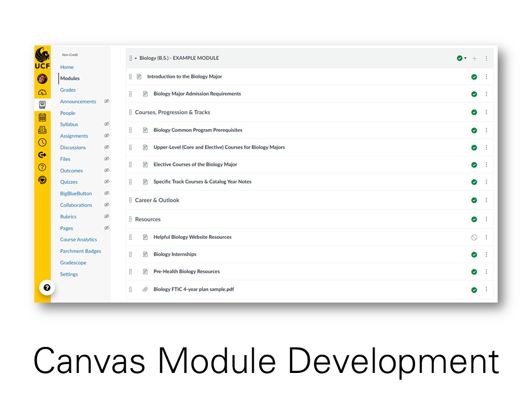Publish the Helpful Biology Website Resources item
Screen dimensions: 532x399
pyautogui.click(x=474, y=237)
